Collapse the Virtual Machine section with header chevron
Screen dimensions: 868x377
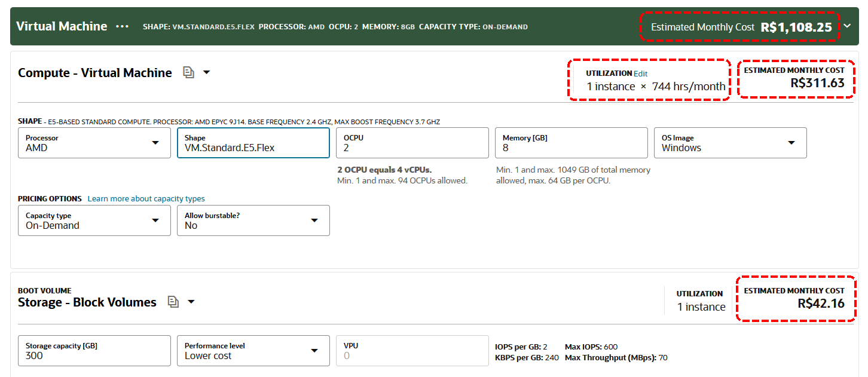(847, 26)
